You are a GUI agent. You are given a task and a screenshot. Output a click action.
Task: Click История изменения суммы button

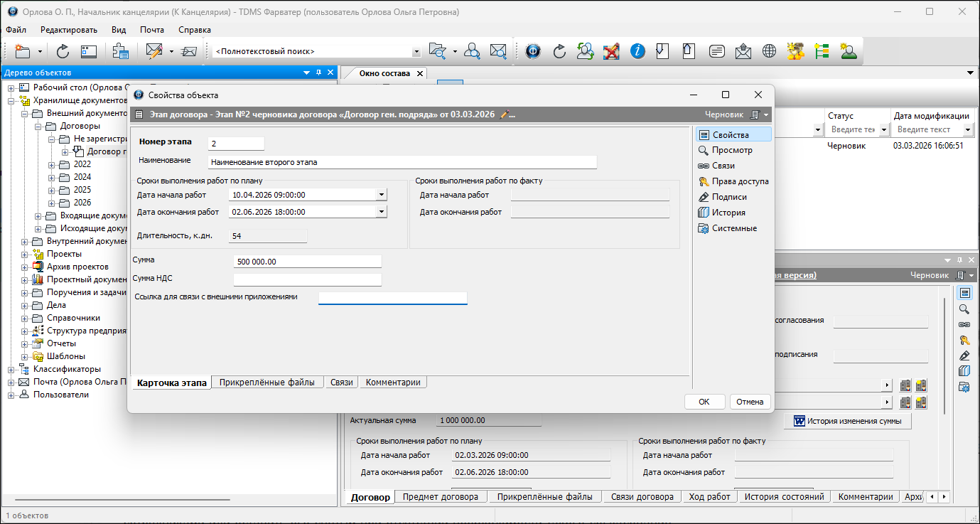848,421
